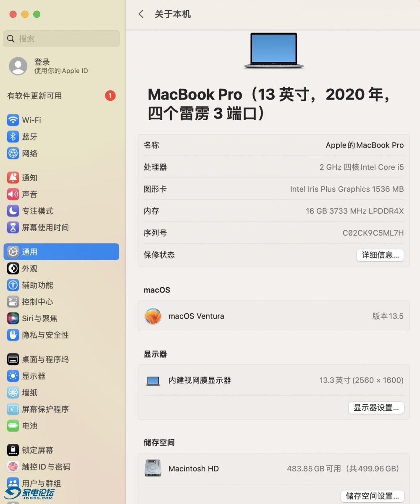Open the 触控ID与密码 fingerprint icon
Viewport: 420px width, 504px height.
[13, 467]
